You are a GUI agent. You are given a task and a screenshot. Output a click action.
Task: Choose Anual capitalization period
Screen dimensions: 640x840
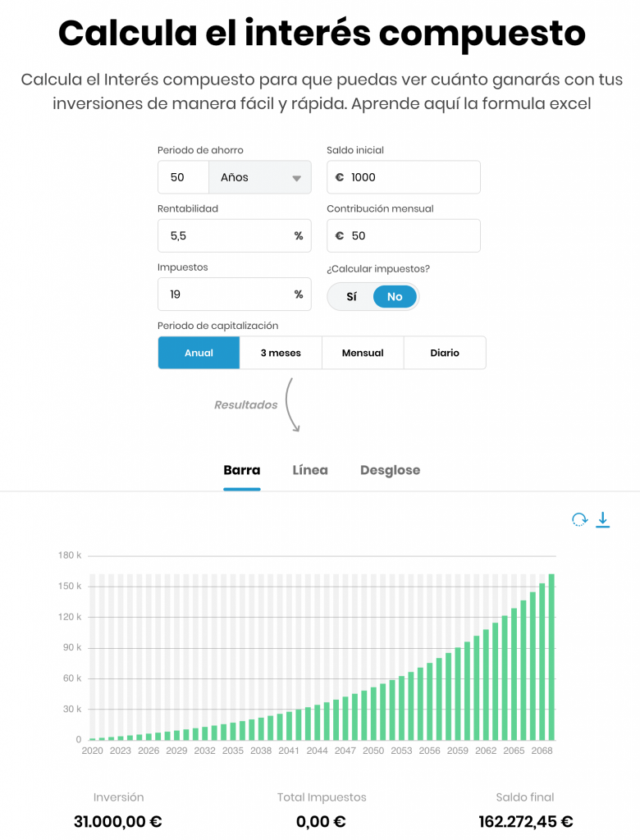point(199,353)
